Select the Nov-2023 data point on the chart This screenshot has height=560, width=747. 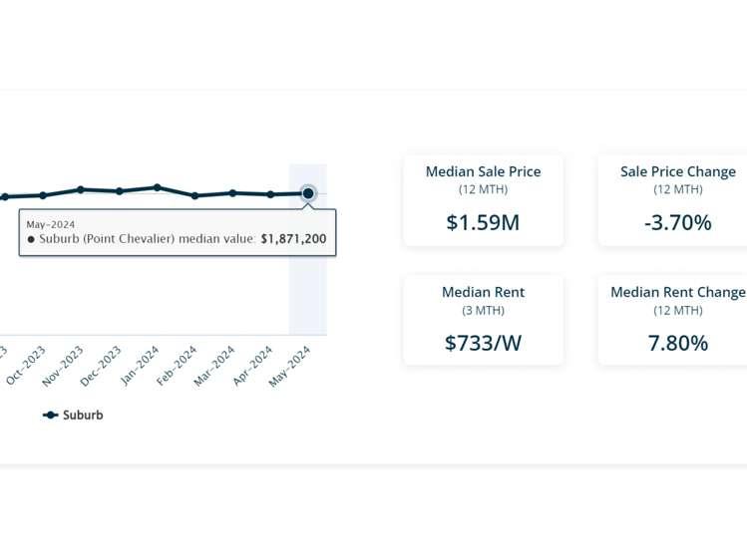point(81,189)
